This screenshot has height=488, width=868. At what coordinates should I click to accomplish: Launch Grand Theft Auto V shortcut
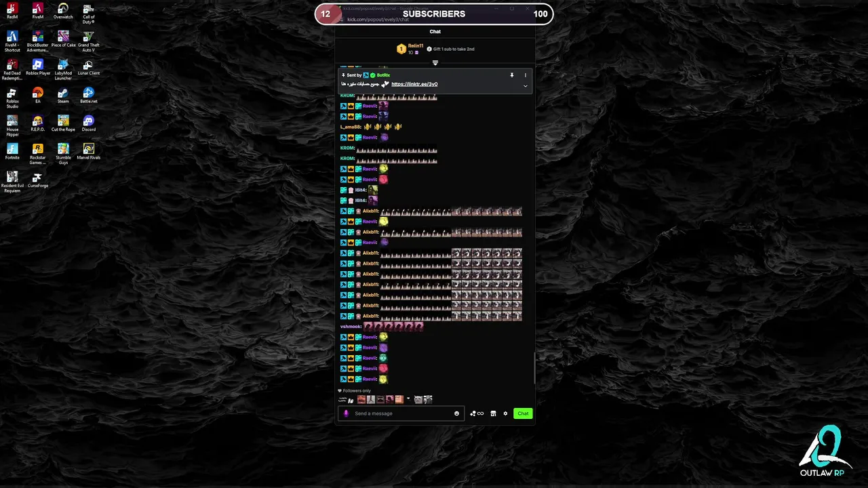[88, 41]
